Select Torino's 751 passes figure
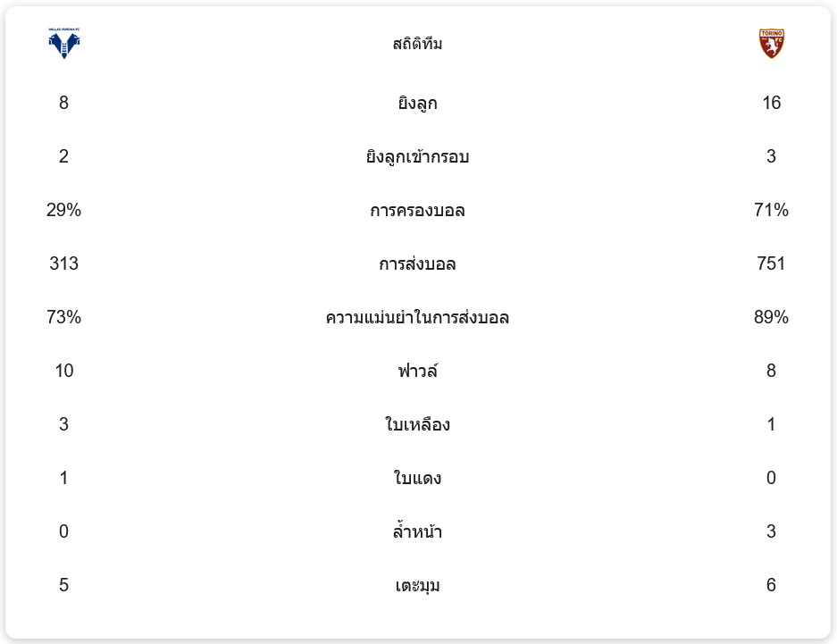The height and width of the screenshot is (644, 837). tap(771, 263)
